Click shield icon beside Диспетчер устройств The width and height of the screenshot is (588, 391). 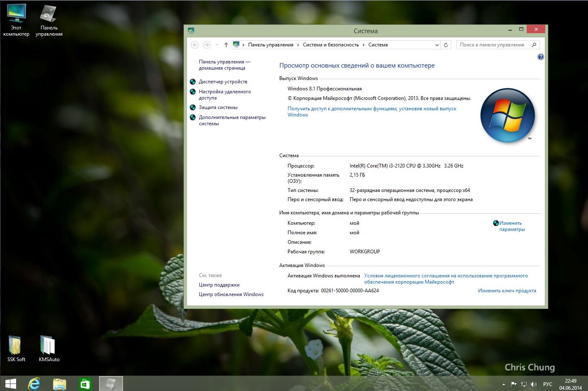tap(193, 82)
